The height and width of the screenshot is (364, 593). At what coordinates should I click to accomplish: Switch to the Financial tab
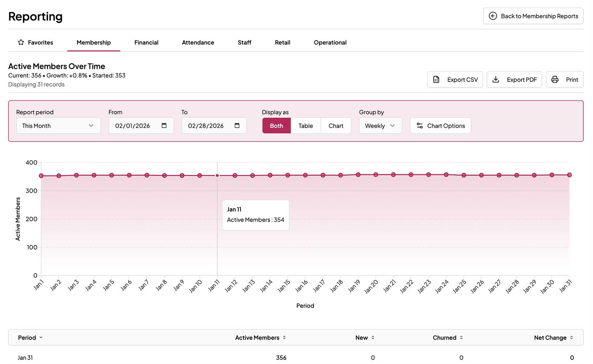[x=146, y=42]
